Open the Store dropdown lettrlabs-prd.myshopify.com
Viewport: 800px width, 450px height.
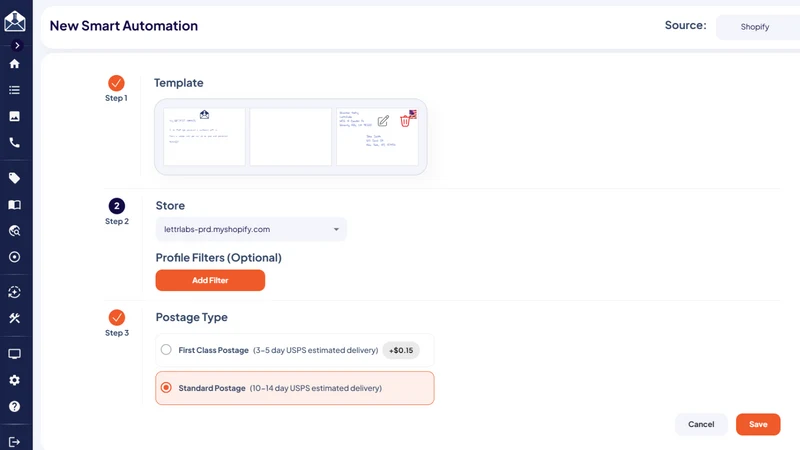251,229
